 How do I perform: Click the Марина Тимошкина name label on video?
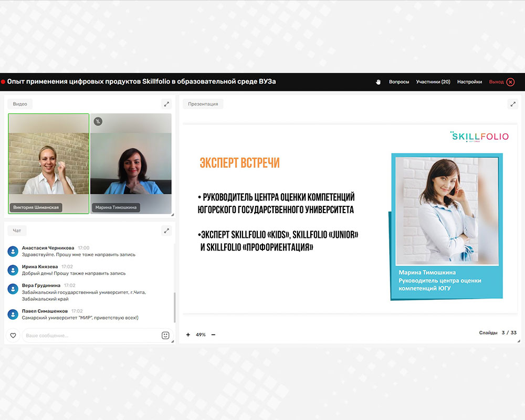(116, 207)
